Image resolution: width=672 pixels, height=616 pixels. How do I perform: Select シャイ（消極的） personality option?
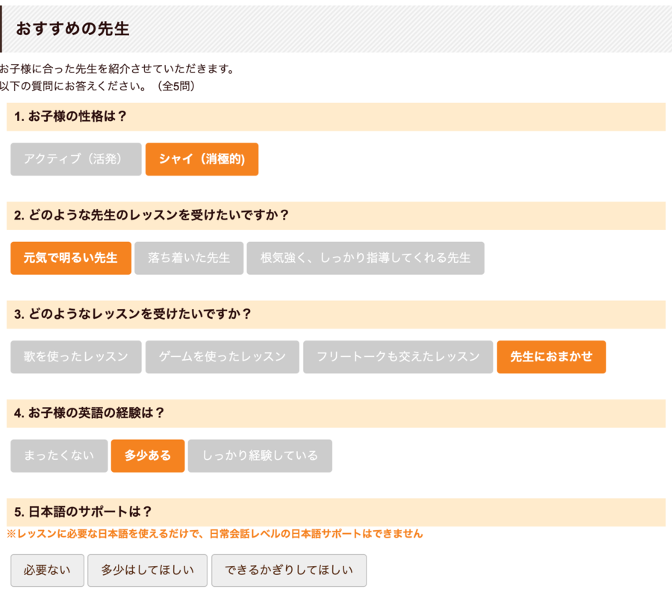pyautogui.click(x=202, y=159)
